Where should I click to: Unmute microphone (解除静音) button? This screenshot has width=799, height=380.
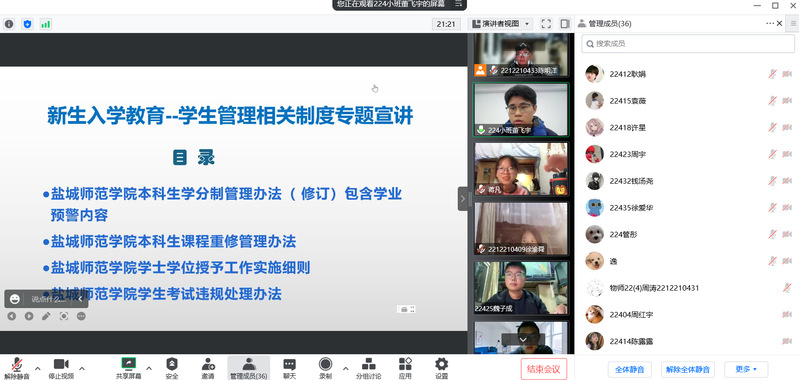[17, 368]
